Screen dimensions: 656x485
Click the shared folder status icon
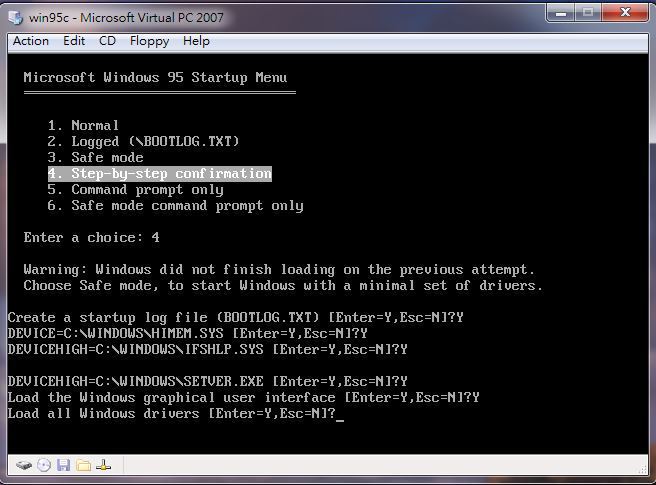pos(83,465)
